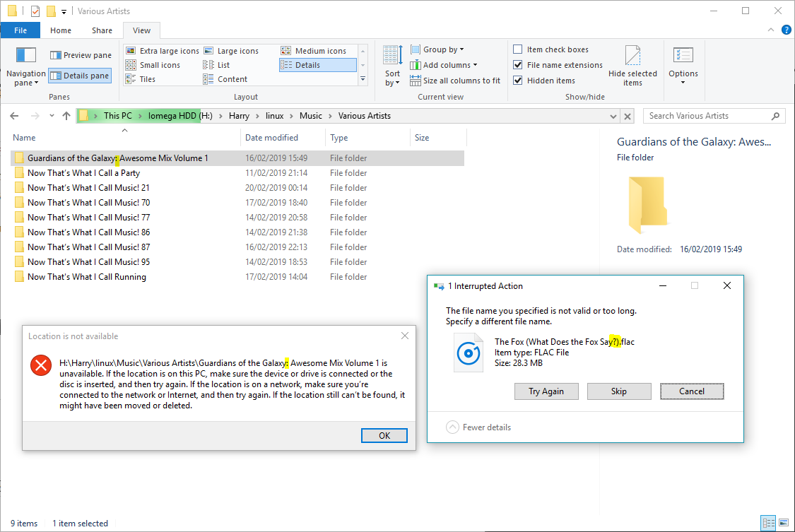This screenshot has height=532, width=795.
Task: Click Iomega HDD (H:) breadcrumb
Action: point(180,116)
